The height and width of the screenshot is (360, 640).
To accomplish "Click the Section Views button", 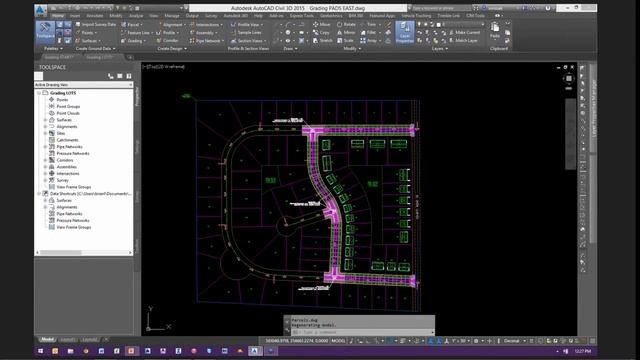I will [x=249, y=41].
